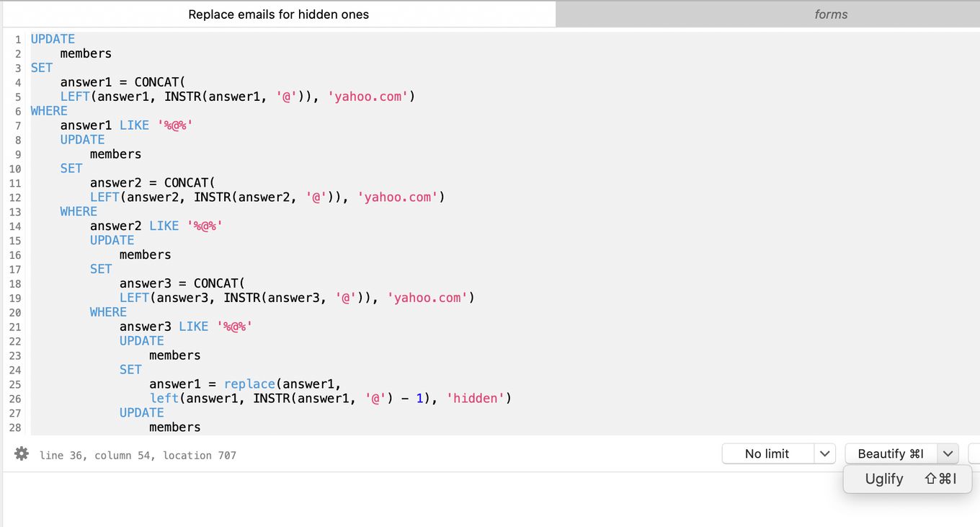Switch to the forms tab
Screen dimensions: 980x527
[831, 14]
